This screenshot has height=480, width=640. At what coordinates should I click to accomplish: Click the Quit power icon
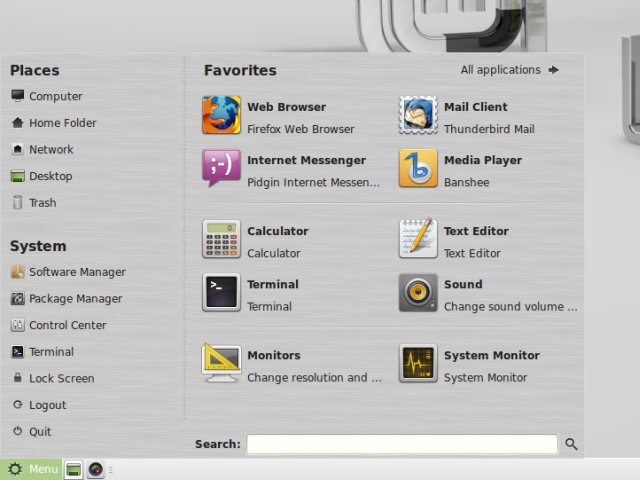[18, 431]
